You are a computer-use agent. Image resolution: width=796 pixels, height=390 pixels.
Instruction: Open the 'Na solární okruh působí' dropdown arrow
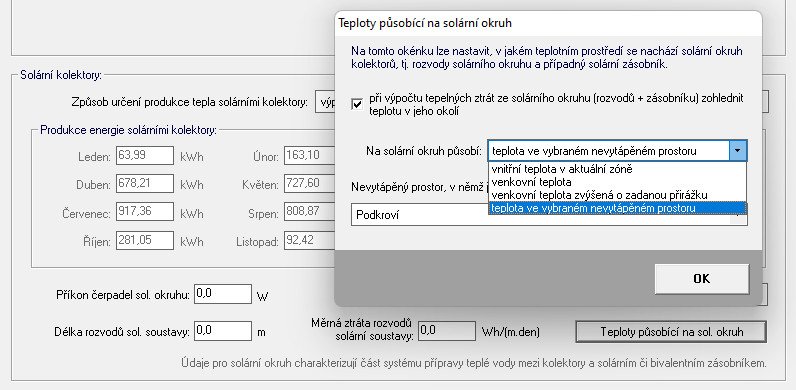[738, 151]
